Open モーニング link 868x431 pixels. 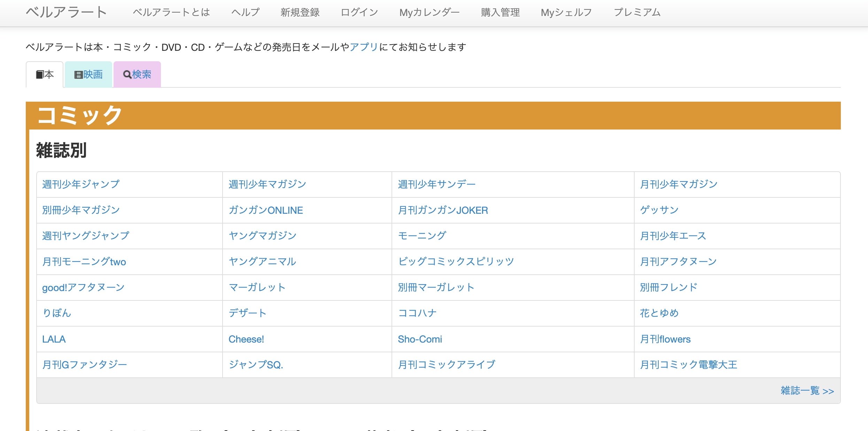pos(422,236)
